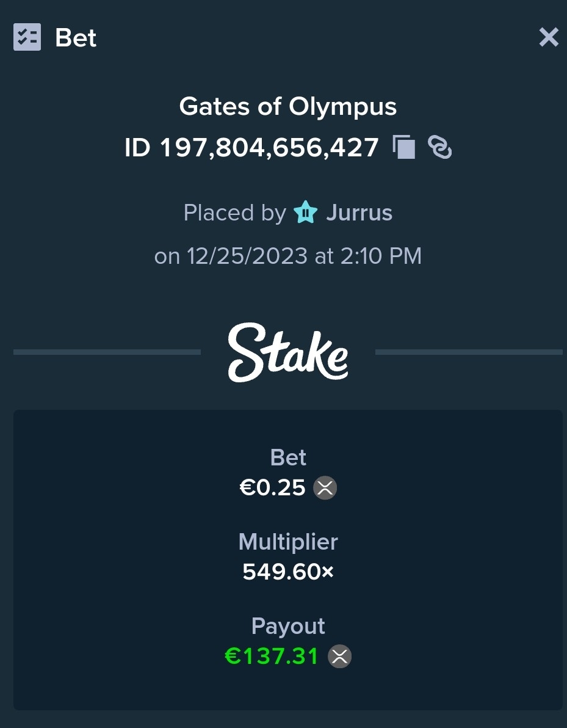Click the VIP star badge beside Jurrus
Screen dimensions: 567x728
tap(305, 212)
